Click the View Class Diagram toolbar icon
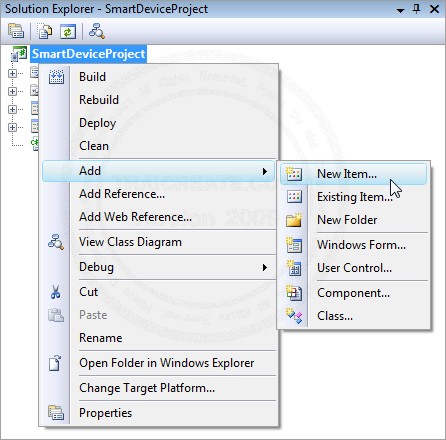Viewport: 446px width, 440px height. click(97, 31)
